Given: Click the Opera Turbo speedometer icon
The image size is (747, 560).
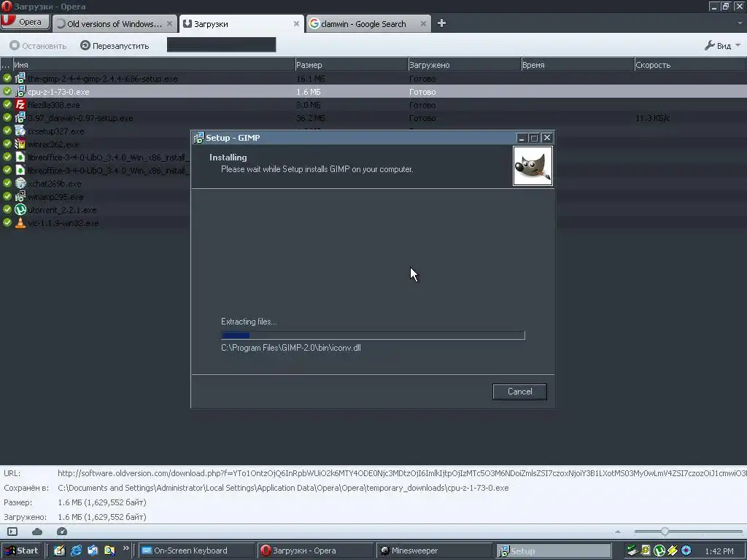Looking at the screenshot, I should pyautogui.click(x=62, y=532).
